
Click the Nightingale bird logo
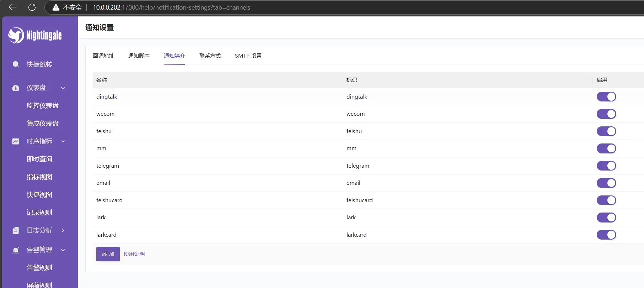pos(16,35)
